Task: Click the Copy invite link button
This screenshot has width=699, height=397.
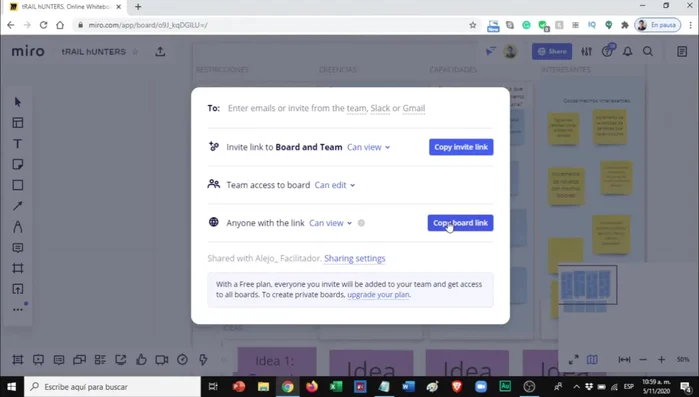Action: pos(461,147)
